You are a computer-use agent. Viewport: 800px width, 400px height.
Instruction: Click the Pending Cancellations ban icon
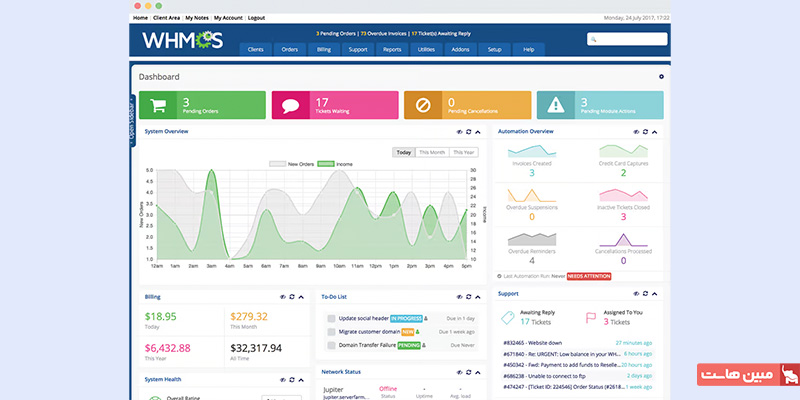pos(423,105)
